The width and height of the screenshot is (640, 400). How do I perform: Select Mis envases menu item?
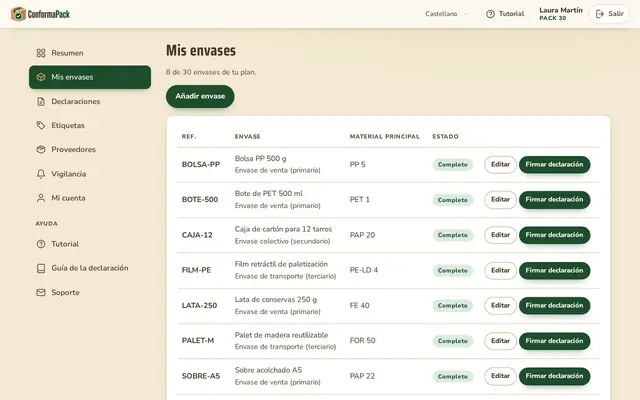(x=90, y=77)
